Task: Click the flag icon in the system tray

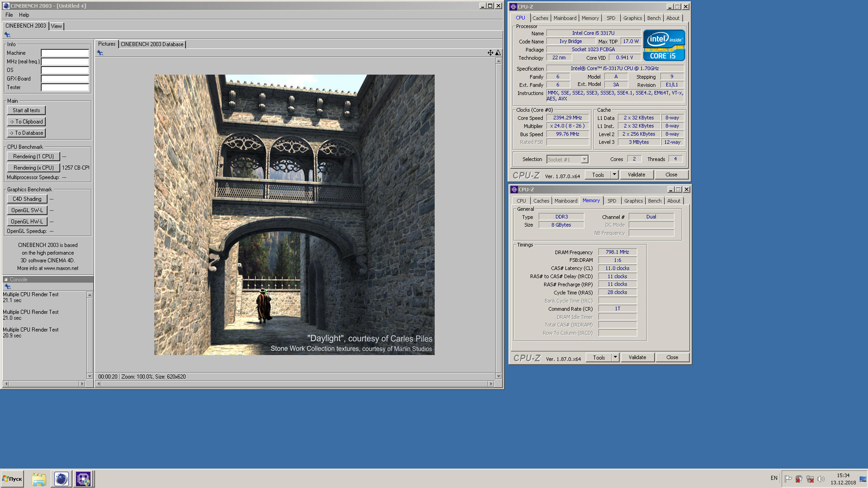Action: click(788, 479)
